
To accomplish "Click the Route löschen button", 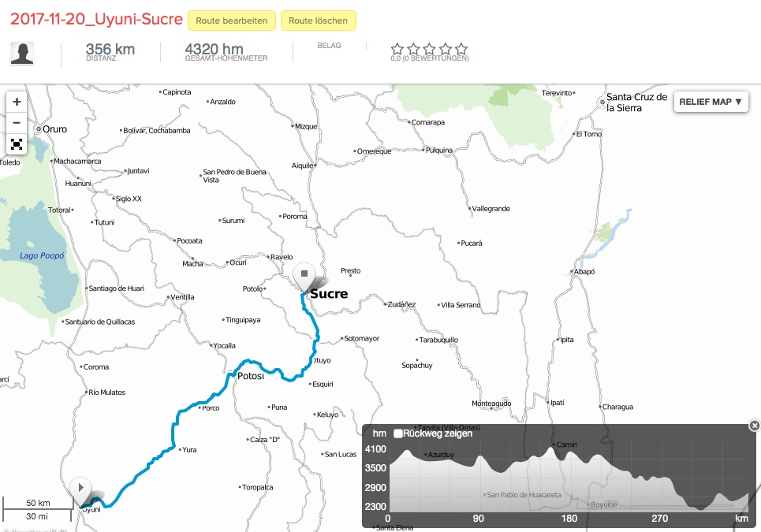I will 319,20.
